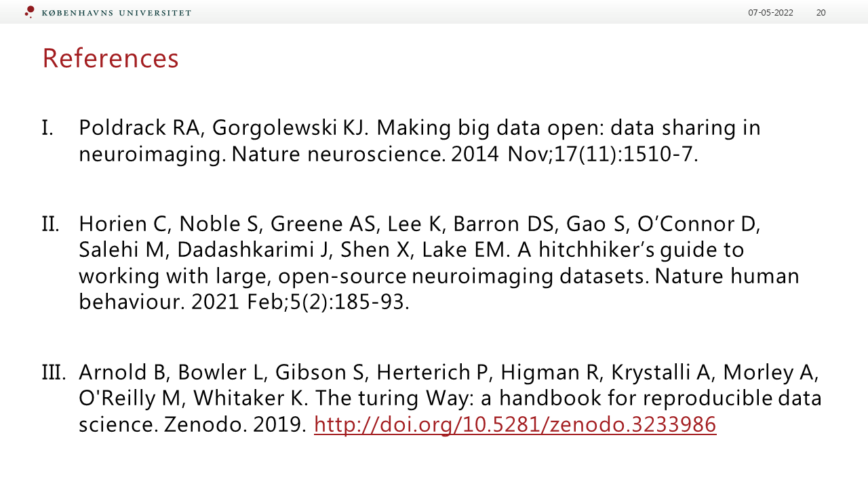Click the word Zenodo before 2019

tap(205, 425)
